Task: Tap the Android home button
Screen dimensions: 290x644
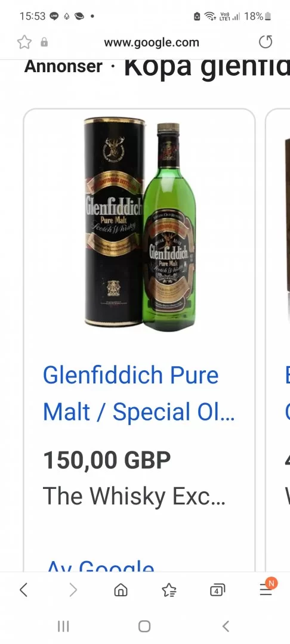Action: click(x=144, y=626)
